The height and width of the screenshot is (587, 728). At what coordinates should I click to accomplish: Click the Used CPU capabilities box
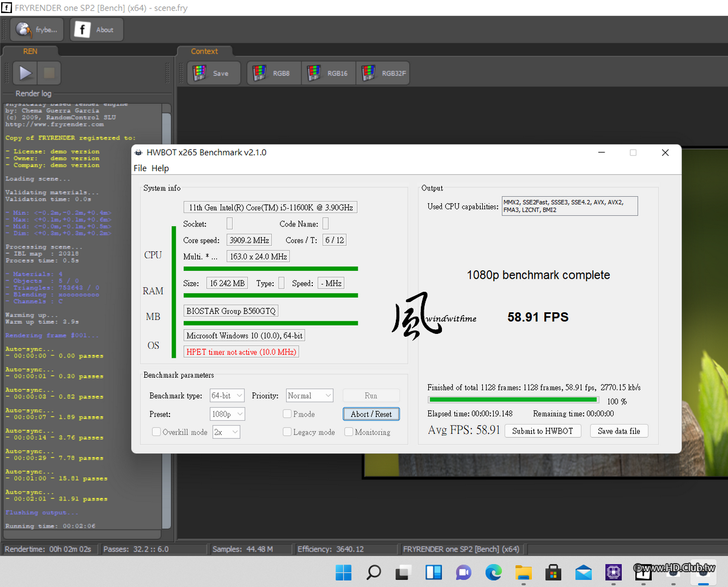click(x=569, y=206)
